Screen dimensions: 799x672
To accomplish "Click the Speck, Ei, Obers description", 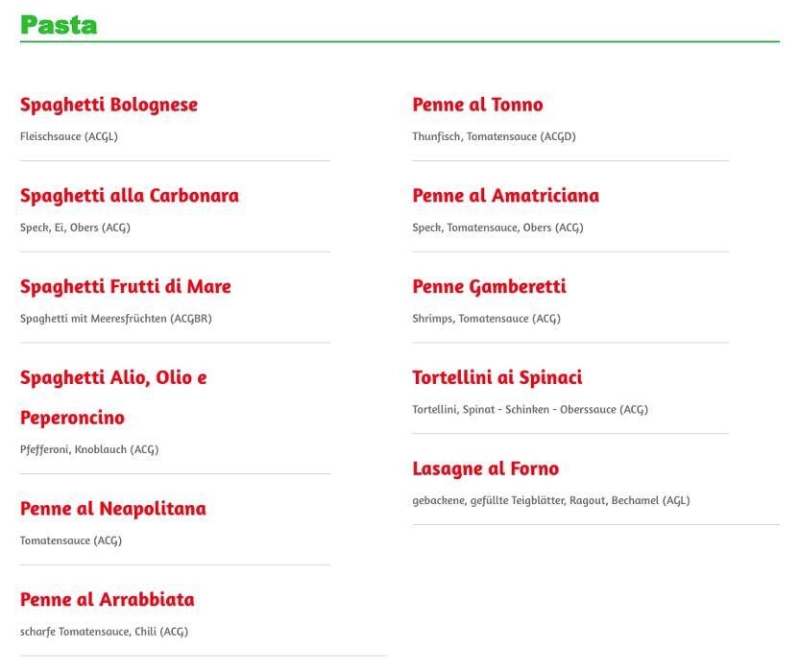I will (75, 228).
